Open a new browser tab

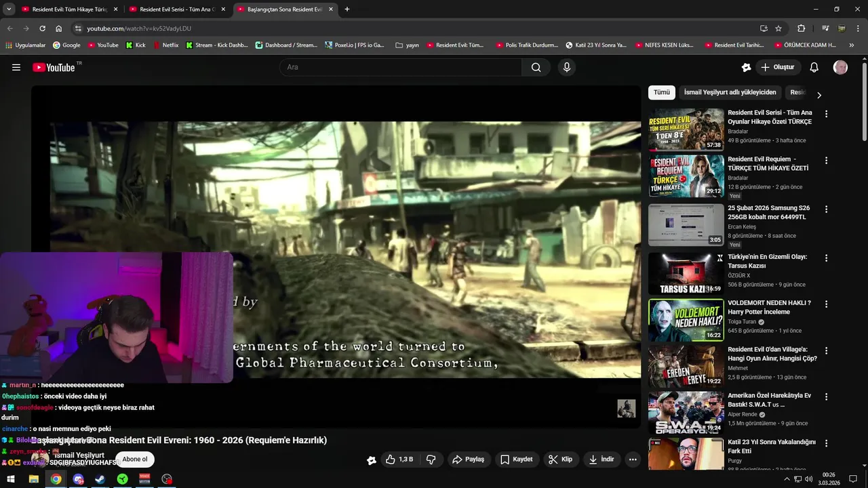tap(347, 9)
